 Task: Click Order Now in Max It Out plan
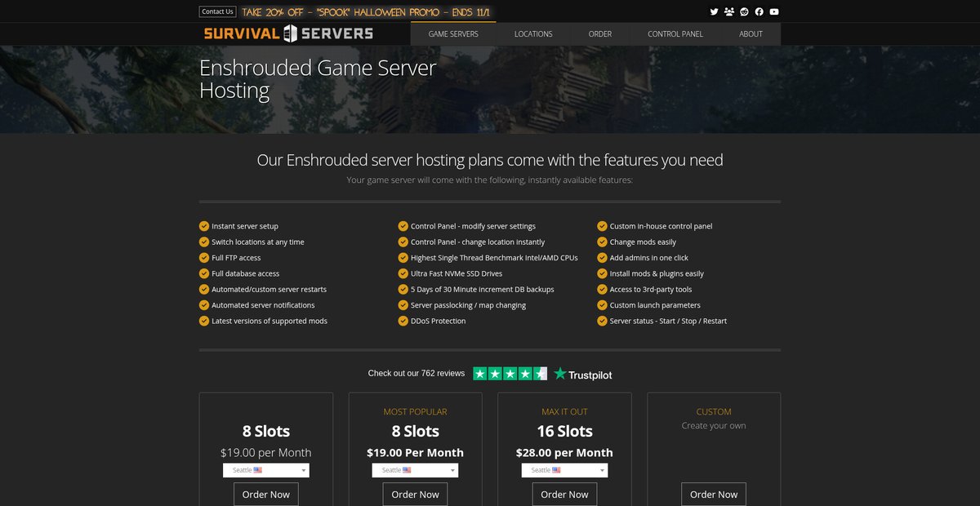click(x=564, y=495)
